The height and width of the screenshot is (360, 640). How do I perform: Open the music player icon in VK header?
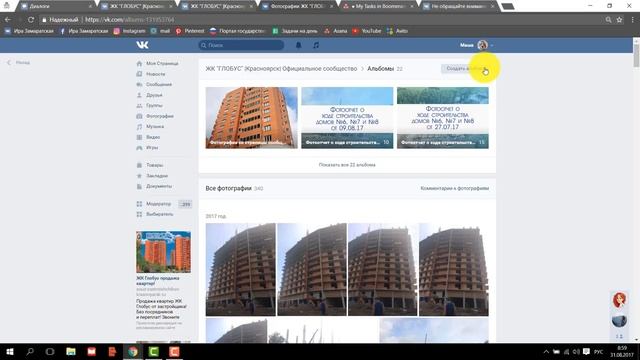(x=316, y=45)
